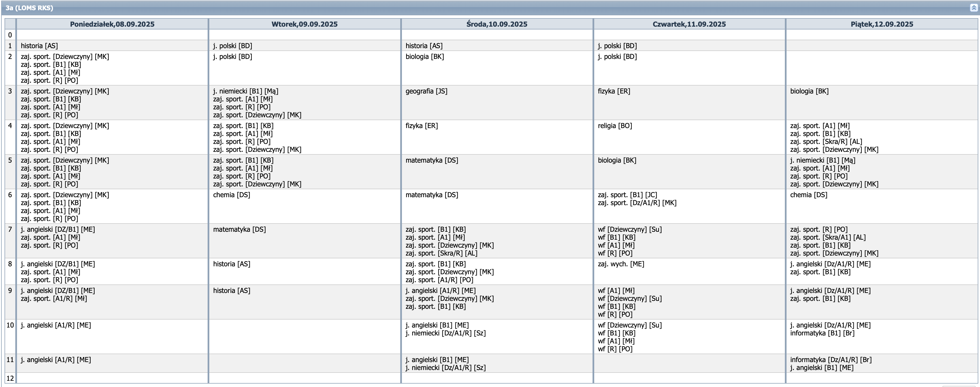
Task: Click zaj. sport. [B1] [JC] entry
Action: tap(627, 195)
